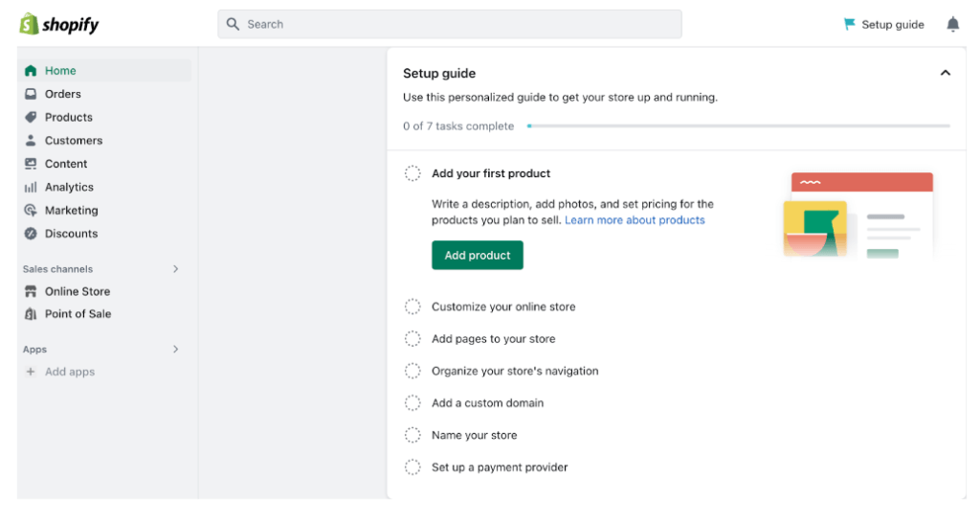Toggle circle for Add a custom domain
This screenshot has width=980, height=522.
tap(412, 402)
